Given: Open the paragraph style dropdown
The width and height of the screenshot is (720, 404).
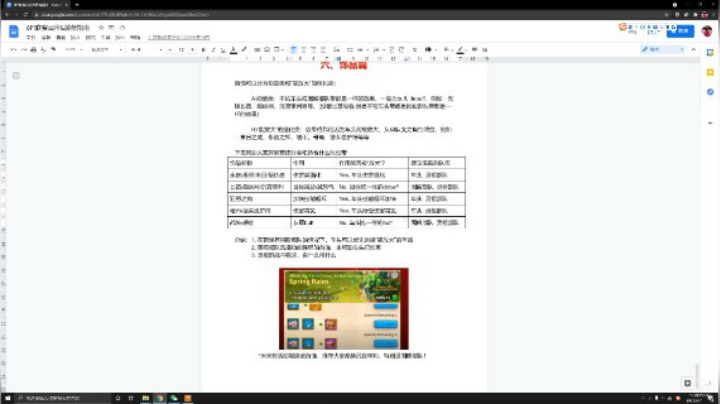Looking at the screenshot, I should tap(107, 50).
